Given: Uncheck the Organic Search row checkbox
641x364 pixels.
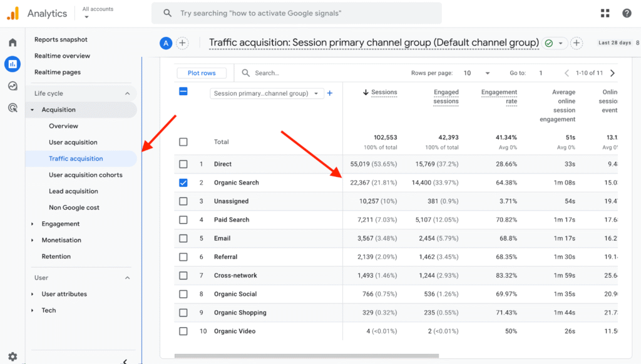Looking at the screenshot, I should point(183,183).
